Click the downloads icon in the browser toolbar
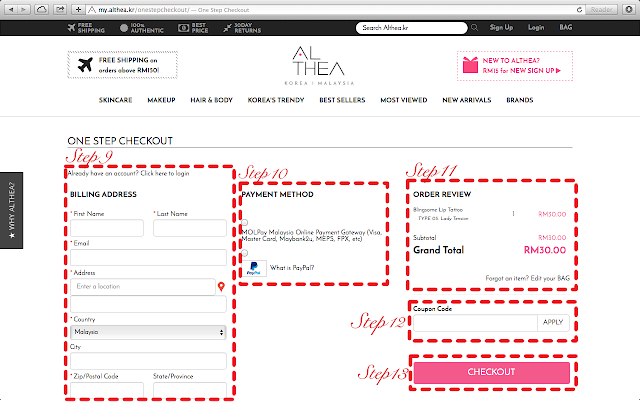 point(629,9)
